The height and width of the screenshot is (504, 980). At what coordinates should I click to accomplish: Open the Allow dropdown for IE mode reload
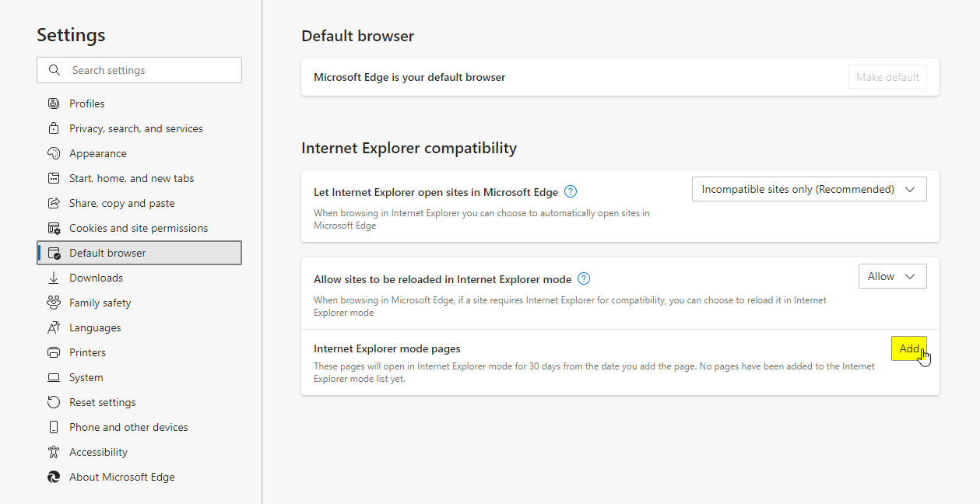(x=892, y=276)
